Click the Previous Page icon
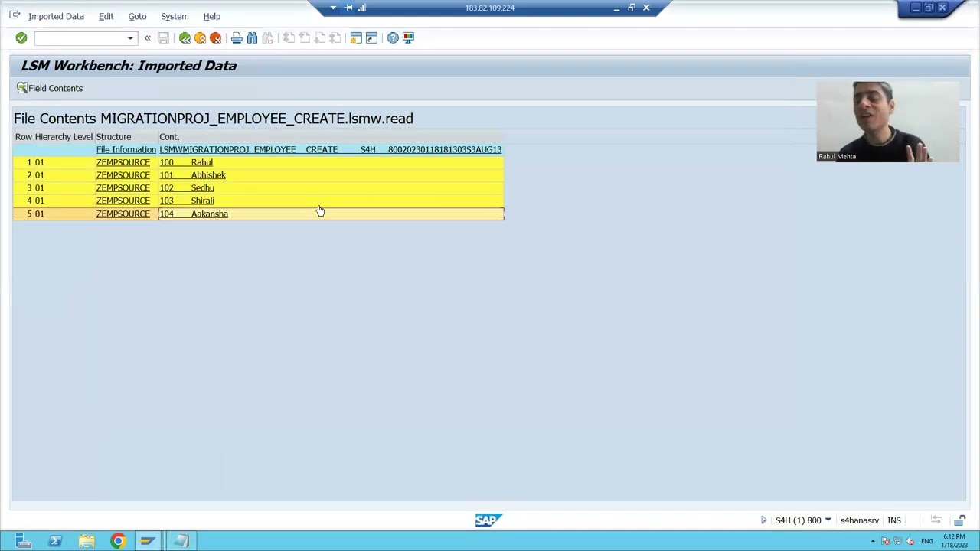This screenshot has width=980, height=551. click(x=304, y=37)
